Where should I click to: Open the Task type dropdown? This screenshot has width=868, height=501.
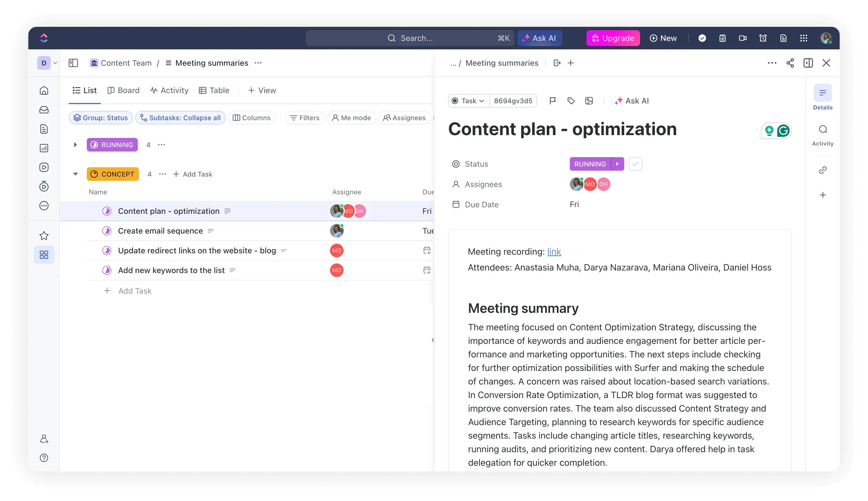pos(468,100)
